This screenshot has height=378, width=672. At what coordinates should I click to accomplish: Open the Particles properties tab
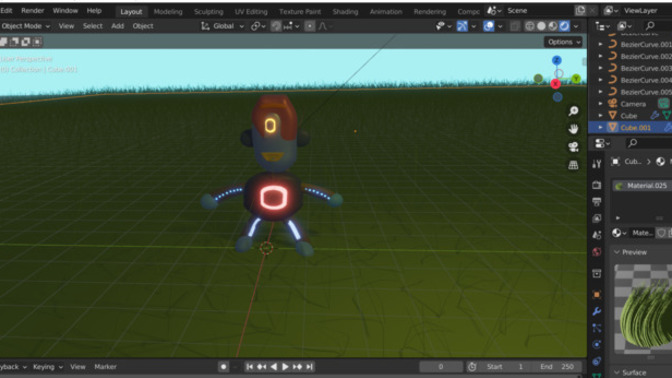click(597, 328)
